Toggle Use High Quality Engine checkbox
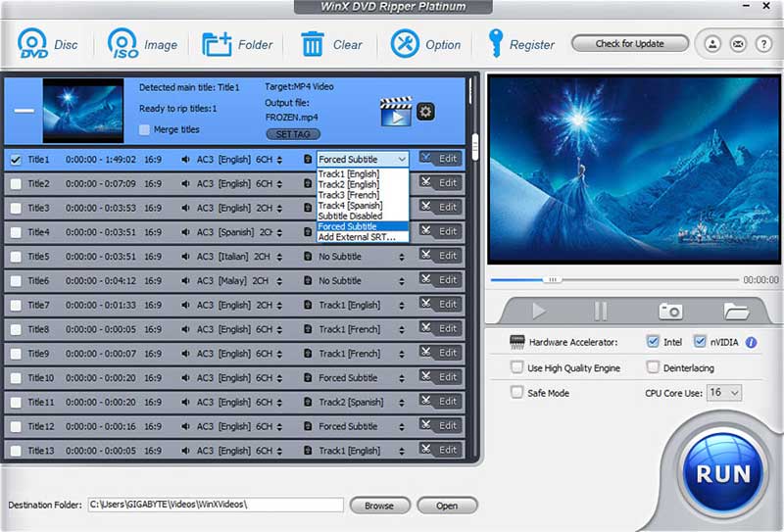The image size is (784, 532). [517, 368]
